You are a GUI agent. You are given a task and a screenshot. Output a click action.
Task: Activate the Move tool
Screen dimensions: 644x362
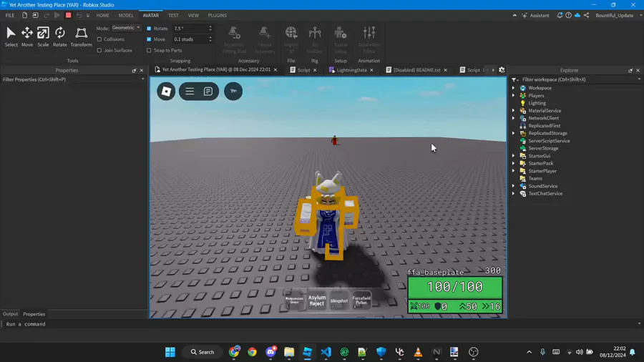point(27,36)
